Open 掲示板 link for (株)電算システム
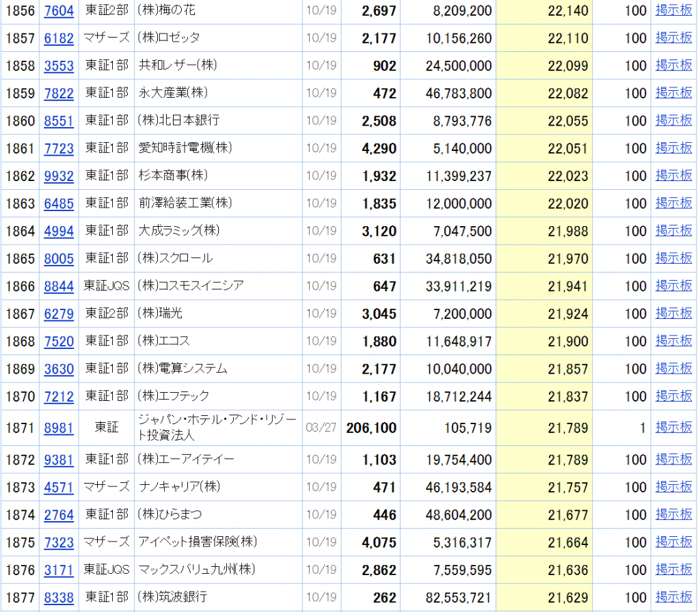This screenshot has height=612, width=700. click(x=673, y=369)
